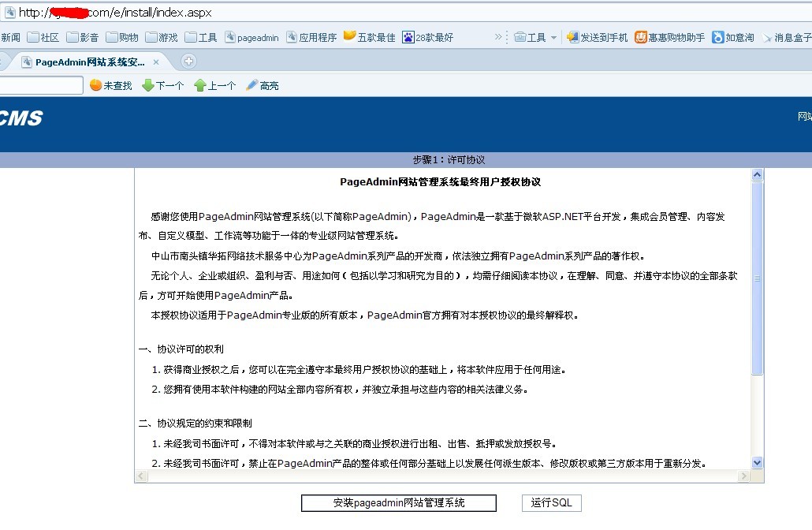The width and height of the screenshot is (812, 530).
Task: Click the find text input field
Action: tap(41, 85)
